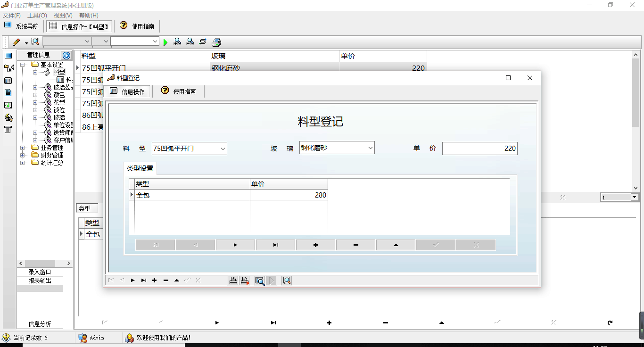This screenshot has height=347, width=644.
Task: Click the 单价 input field showing 220
Action: point(480,149)
